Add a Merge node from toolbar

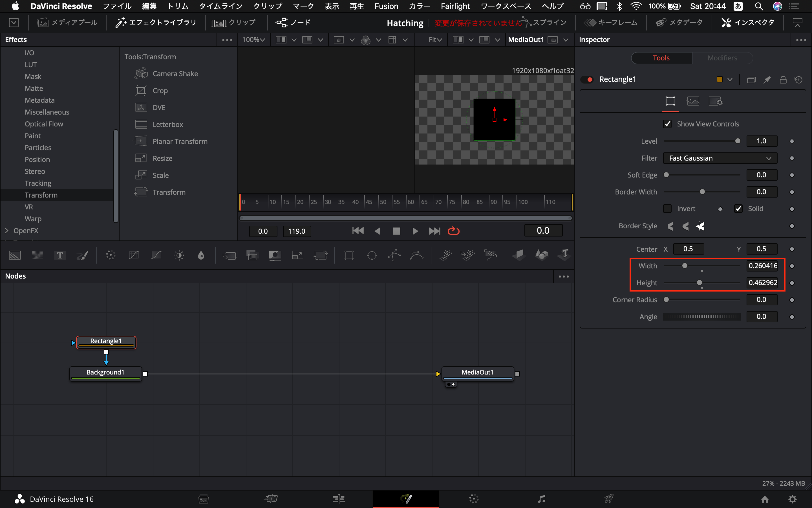pos(230,255)
